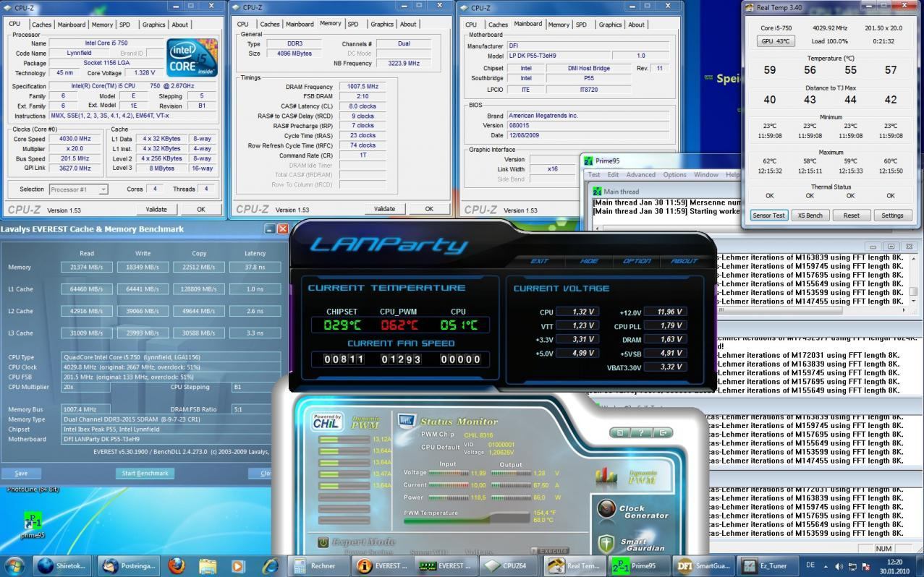
Task: Switch to Real Temp taskbar item
Action: pos(574,565)
